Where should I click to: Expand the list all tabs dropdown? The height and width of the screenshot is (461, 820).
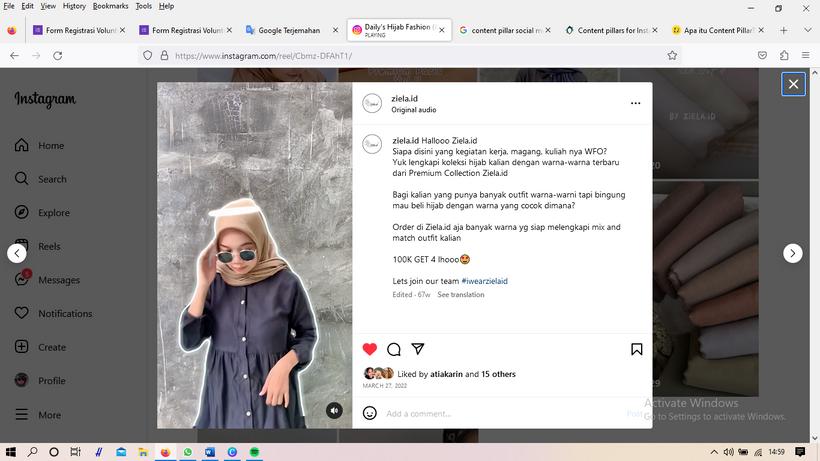[x=807, y=30]
